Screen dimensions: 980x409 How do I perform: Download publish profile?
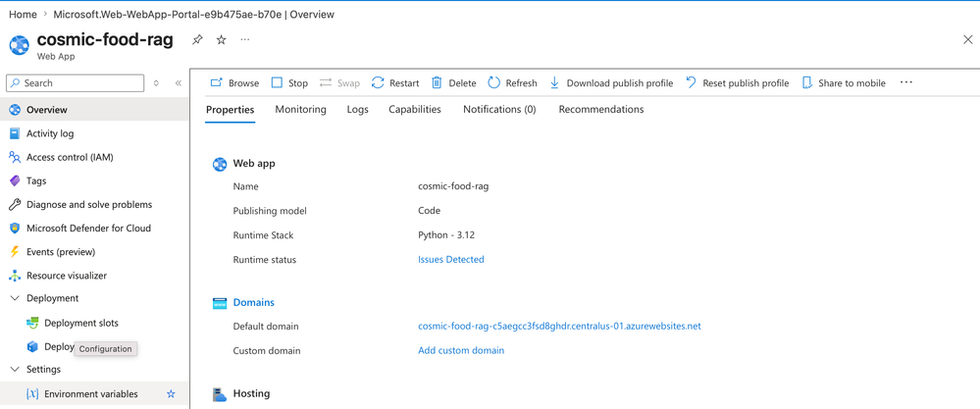pyautogui.click(x=611, y=83)
